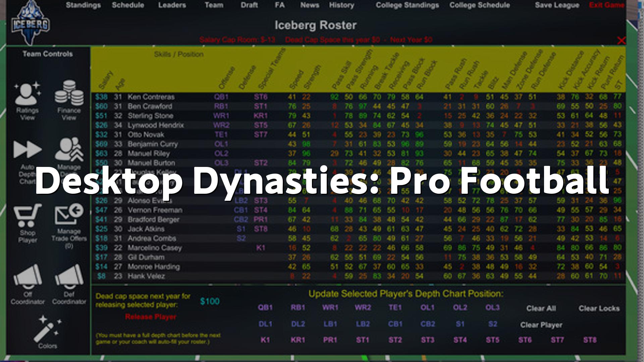This screenshot has height=362, width=644.
Task: Assign player to LB1 depth slot
Action: [330, 324]
